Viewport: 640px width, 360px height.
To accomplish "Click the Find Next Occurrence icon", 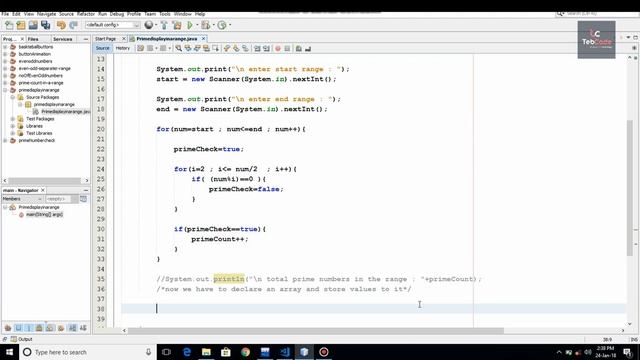I will tap(197, 49).
